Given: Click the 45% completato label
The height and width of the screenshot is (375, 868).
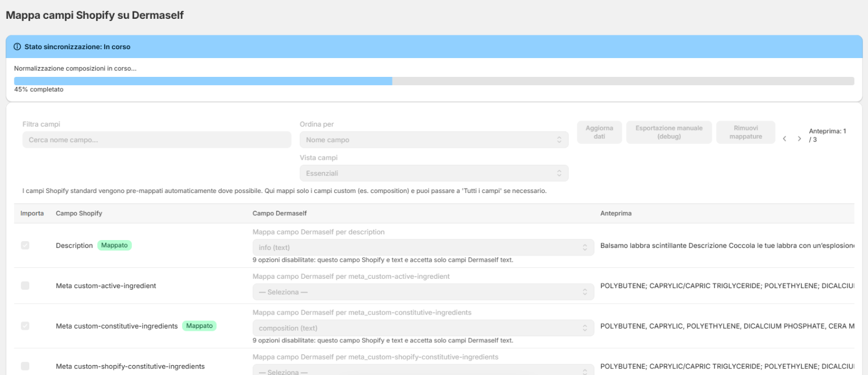Looking at the screenshot, I should (39, 89).
